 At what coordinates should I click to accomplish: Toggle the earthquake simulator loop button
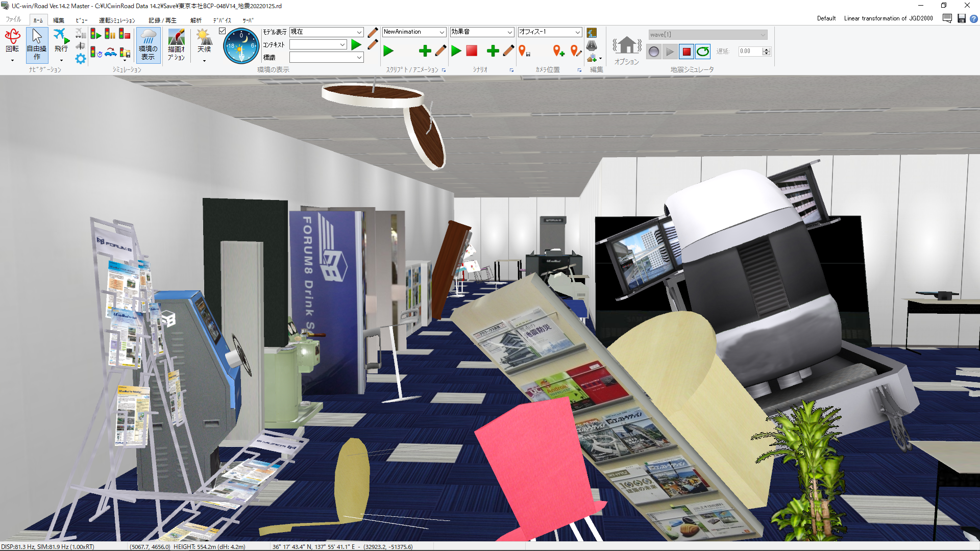(703, 52)
